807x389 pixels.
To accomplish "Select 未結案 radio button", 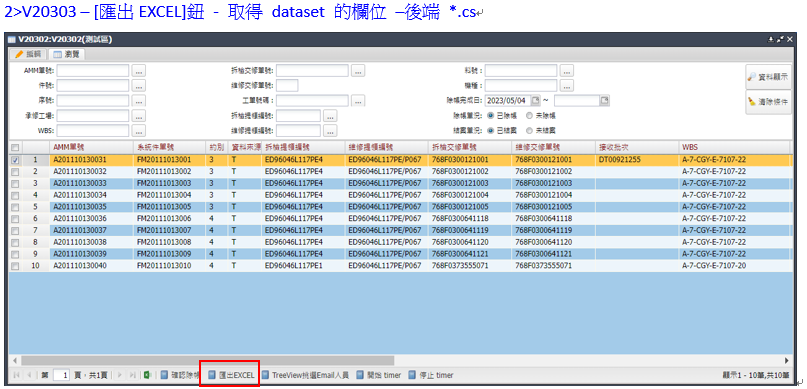I will pos(529,131).
